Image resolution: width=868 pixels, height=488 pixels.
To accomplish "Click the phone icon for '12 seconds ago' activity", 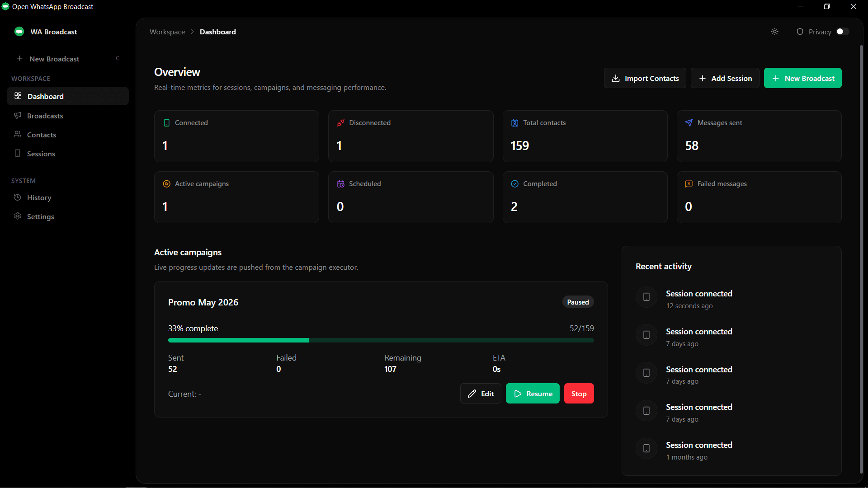I will click(646, 297).
